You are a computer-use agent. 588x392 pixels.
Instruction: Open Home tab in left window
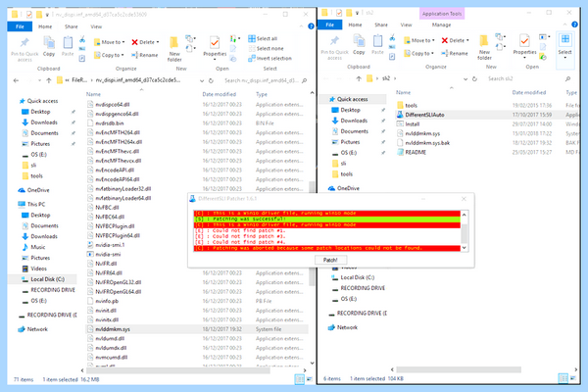pyautogui.click(x=45, y=26)
